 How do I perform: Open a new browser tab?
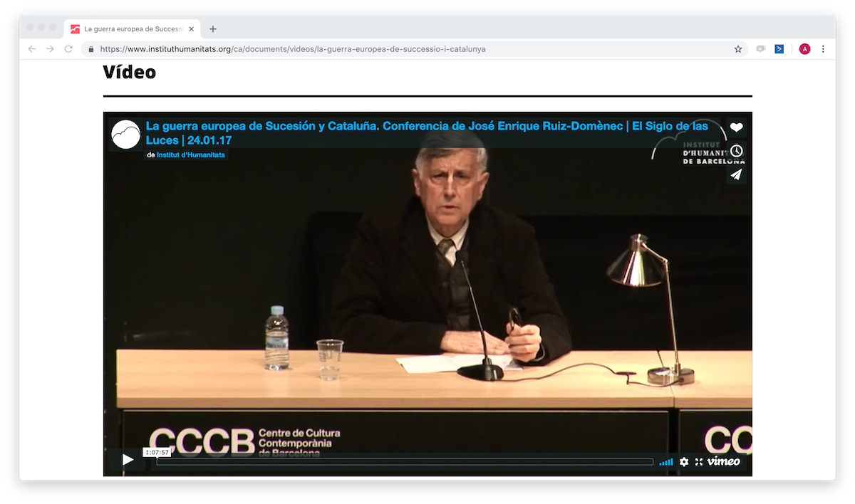pyautogui.click(x=212, y=29)
